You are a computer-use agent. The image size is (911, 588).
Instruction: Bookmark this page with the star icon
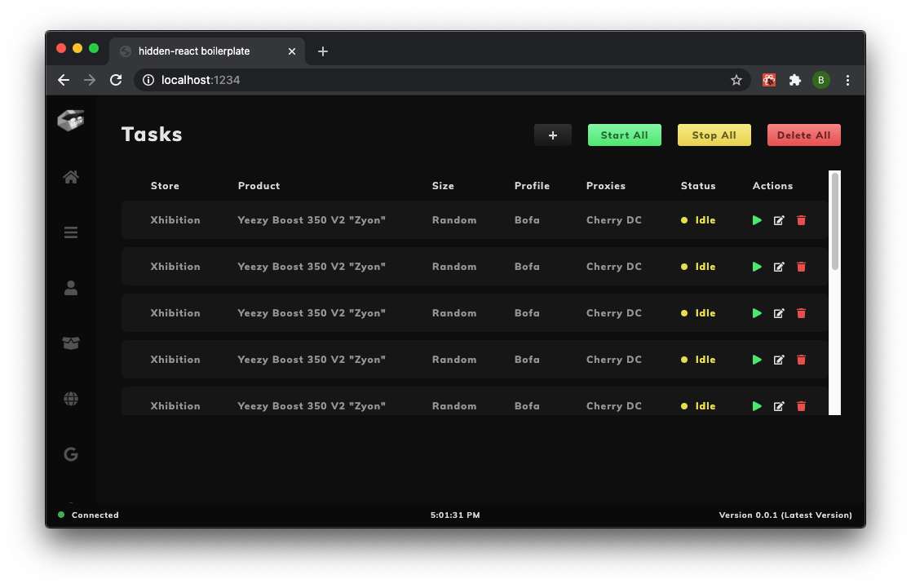736,80
